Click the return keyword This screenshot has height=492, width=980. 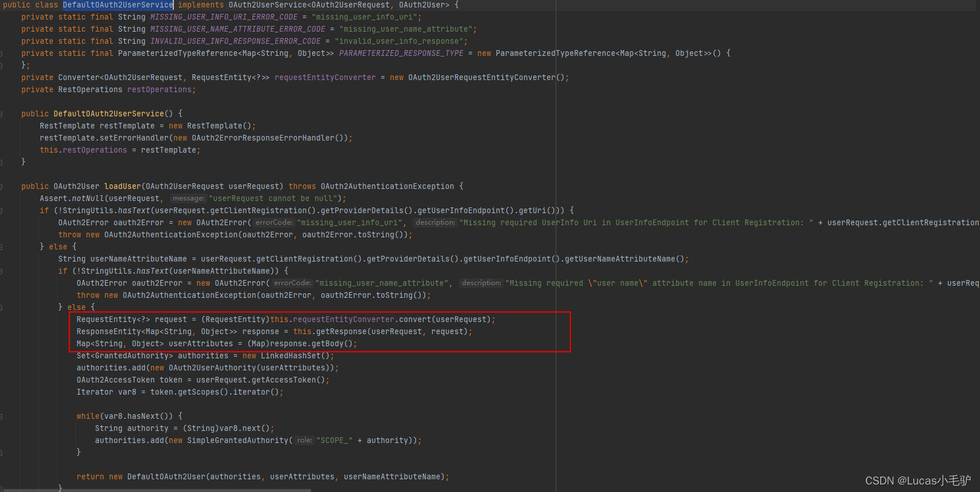90,476
